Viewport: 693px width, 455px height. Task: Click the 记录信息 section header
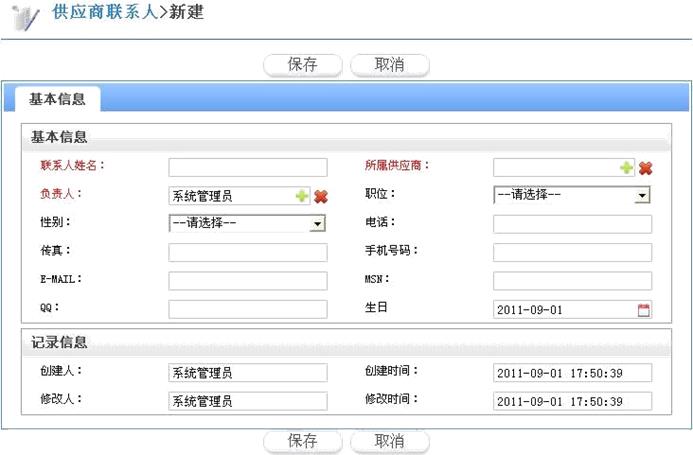pos(346,343)
